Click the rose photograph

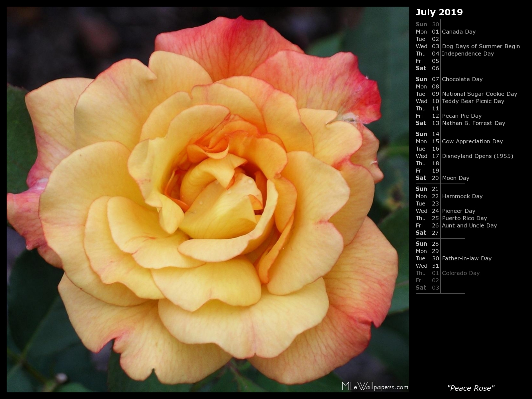click(x=208, y=199)
